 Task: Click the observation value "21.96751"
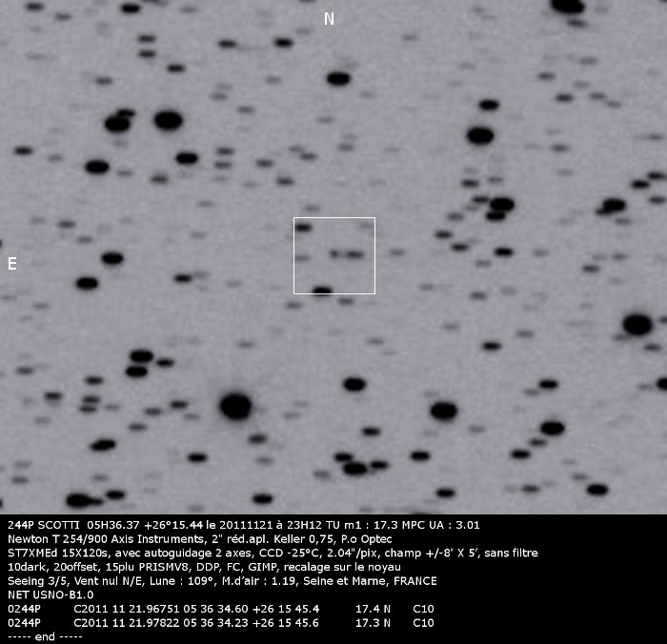[x=154, y=609]
